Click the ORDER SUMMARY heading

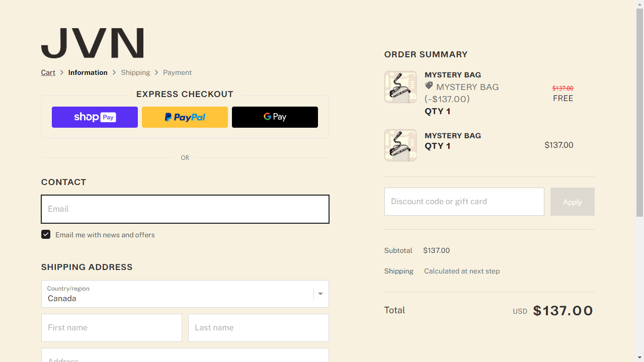(426, 54)
